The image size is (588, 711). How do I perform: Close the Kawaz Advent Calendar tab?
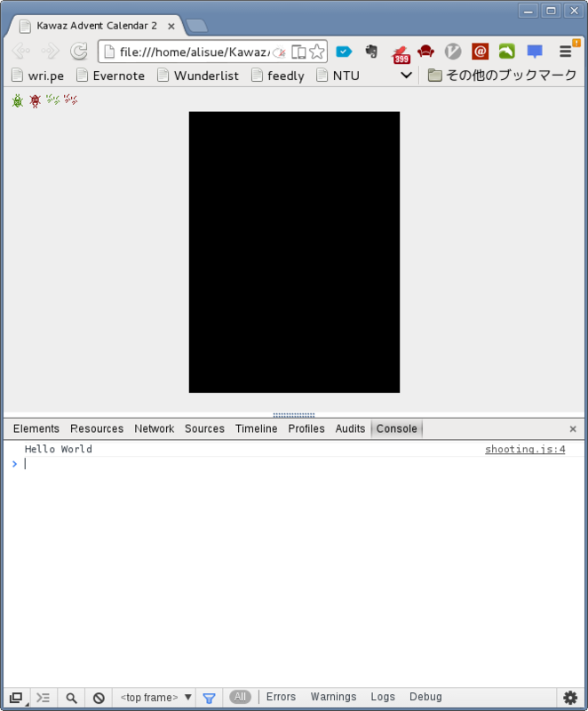pyautogui.click(x=171, y=27)
